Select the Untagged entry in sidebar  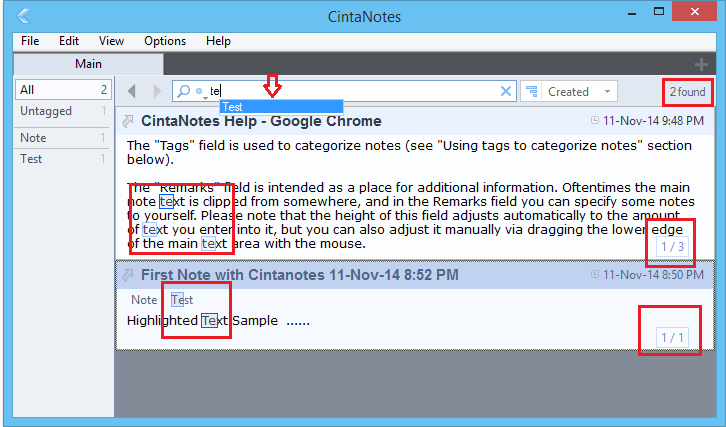pyautogui.click(x=63, y=111)
